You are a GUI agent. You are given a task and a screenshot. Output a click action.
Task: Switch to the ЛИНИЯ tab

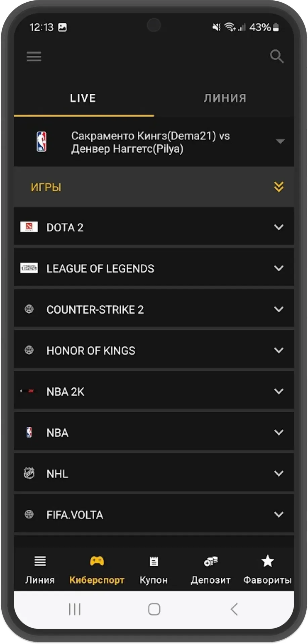224,98
